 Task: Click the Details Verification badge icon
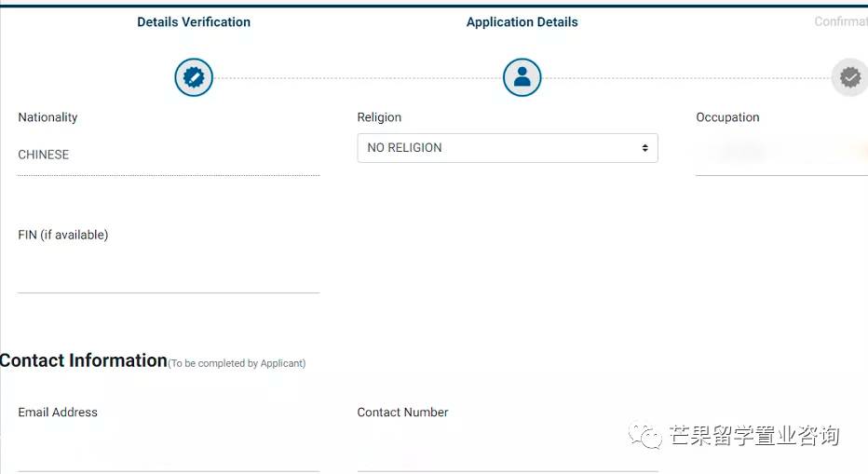194,77
